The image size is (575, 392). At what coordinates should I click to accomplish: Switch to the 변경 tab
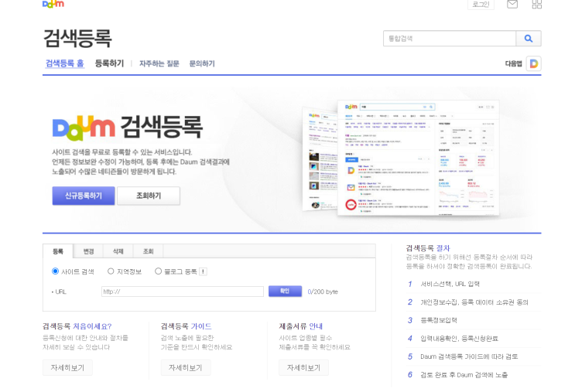[x=88, y=251]
